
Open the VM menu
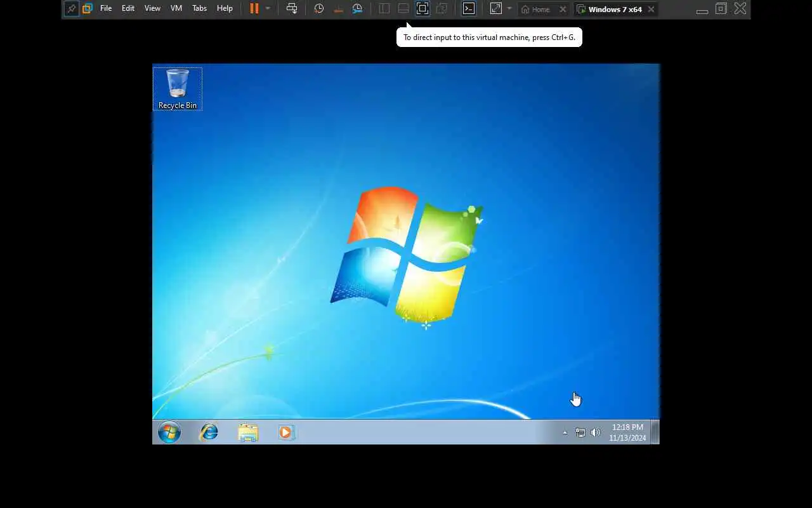176,9
